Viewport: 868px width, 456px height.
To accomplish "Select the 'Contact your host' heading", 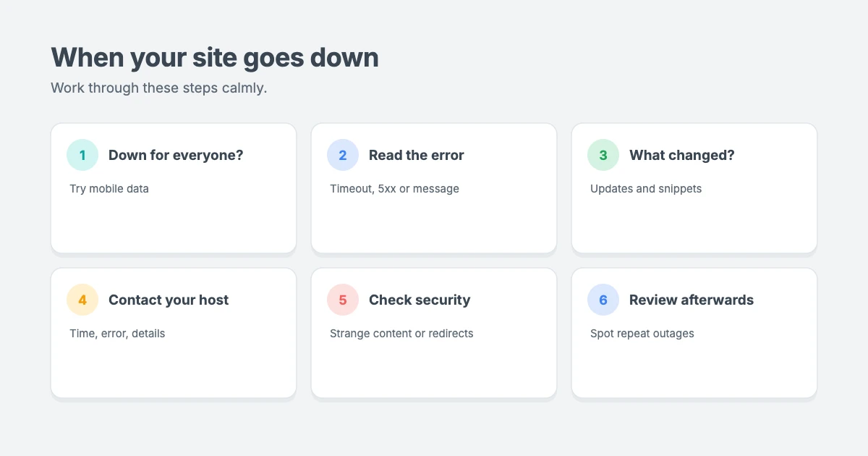I will point(169,300).
